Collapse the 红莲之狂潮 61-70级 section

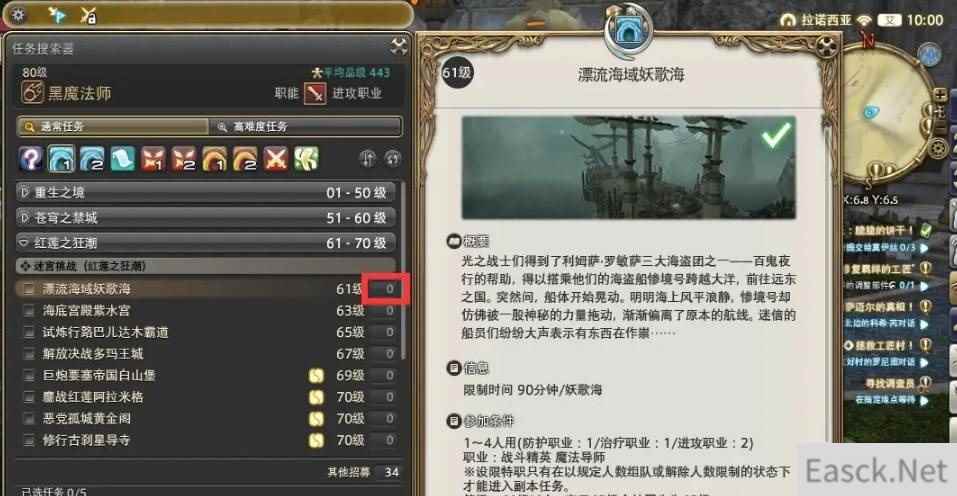[206, 243]
